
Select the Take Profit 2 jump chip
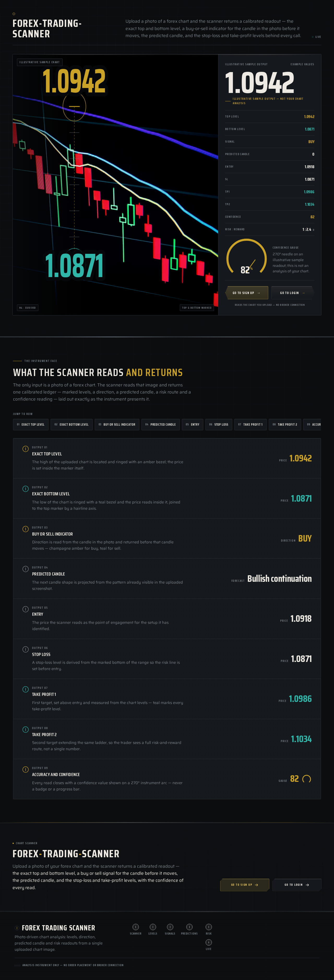pyautogui.click(x=285, y=424)
